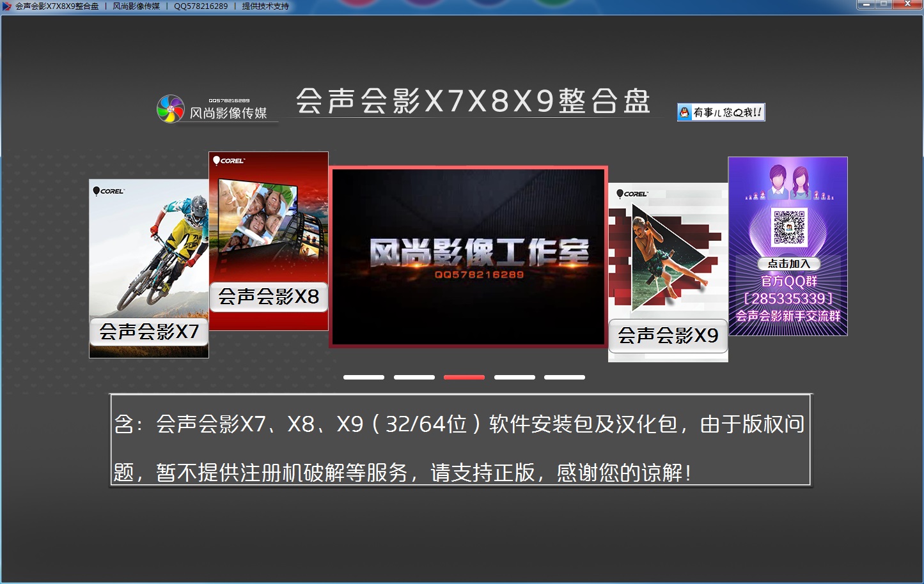The height and width of the screenshot is (584, 924).
Task: Select the red active carousel indicator
Action: (464, 378)
